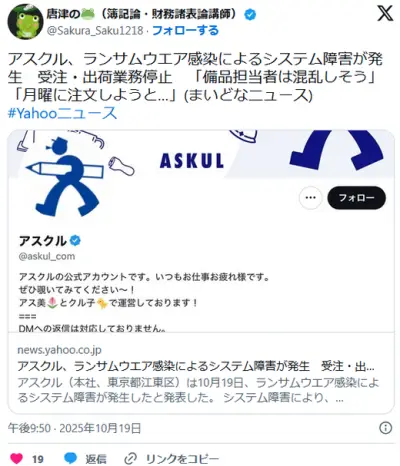The height and width of the screenshot is (466, 400).
Task: Click the frog profile avatar
Action: coord(25,21)
